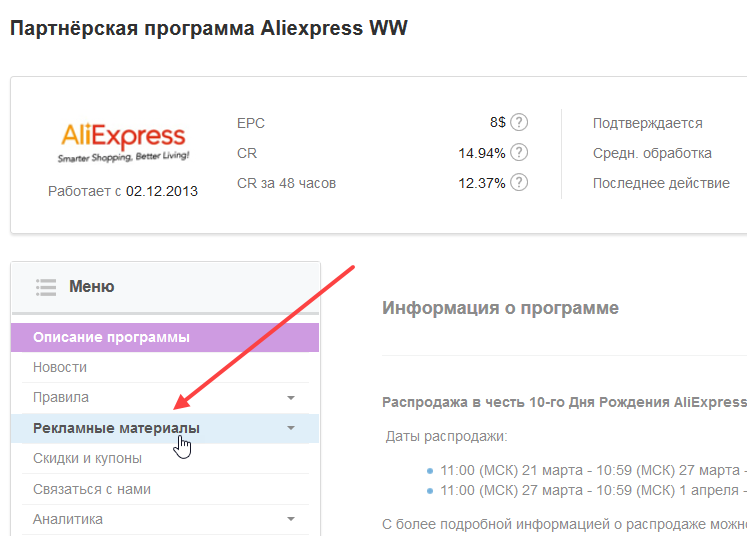Screen dimensions: 747x536
Task: Click the Меню panel header
Action: pos(92,287)
